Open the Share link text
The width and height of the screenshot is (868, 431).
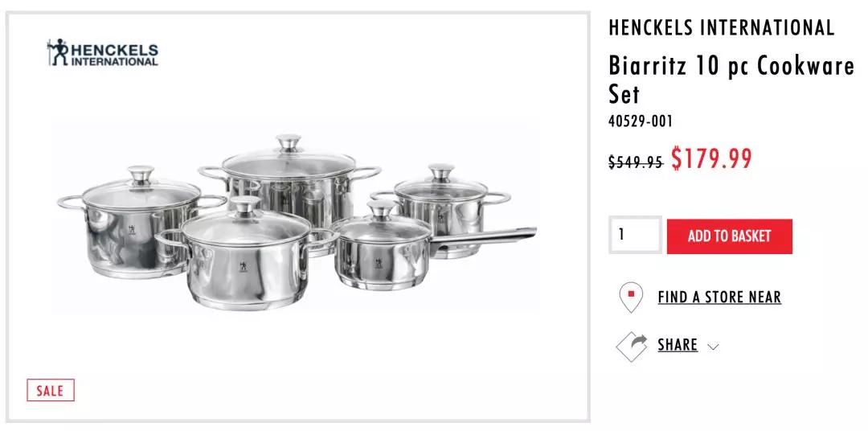[x=678, y=345]
